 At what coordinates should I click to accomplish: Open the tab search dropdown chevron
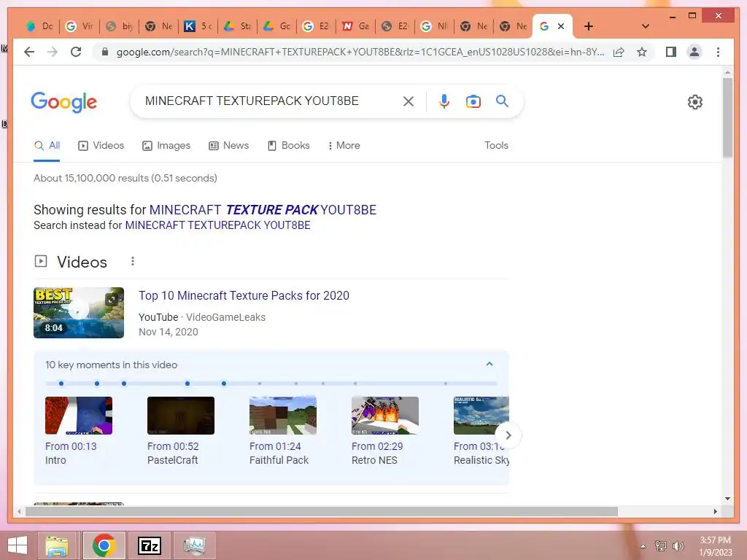(646, 26)
